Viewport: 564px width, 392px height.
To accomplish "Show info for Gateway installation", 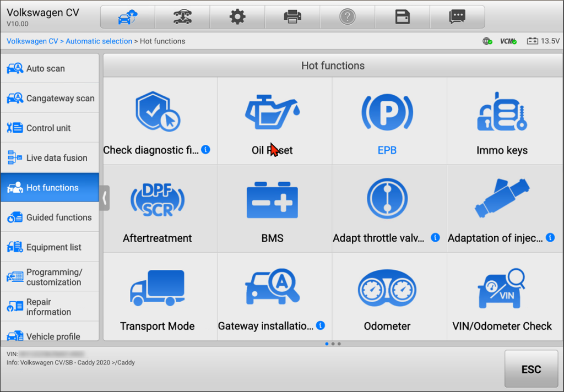I will point(321,325).
